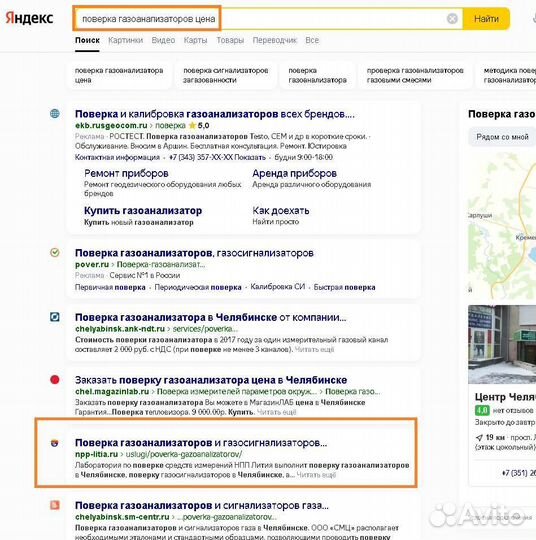Show phone number via Показать

tap(250, 157)
